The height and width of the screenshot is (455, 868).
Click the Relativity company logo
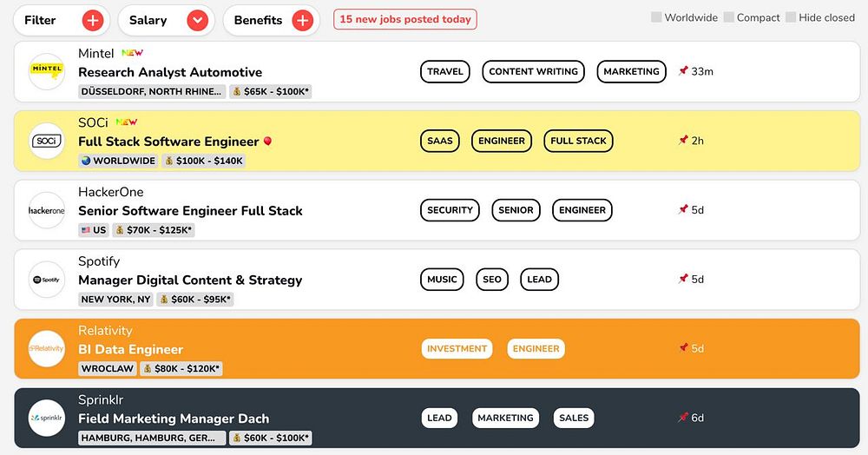click(47, 348)
